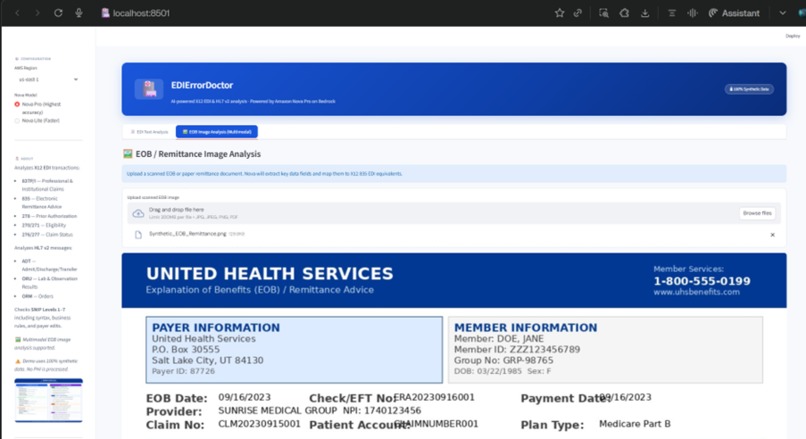Click the cloud upload icon

138,213
